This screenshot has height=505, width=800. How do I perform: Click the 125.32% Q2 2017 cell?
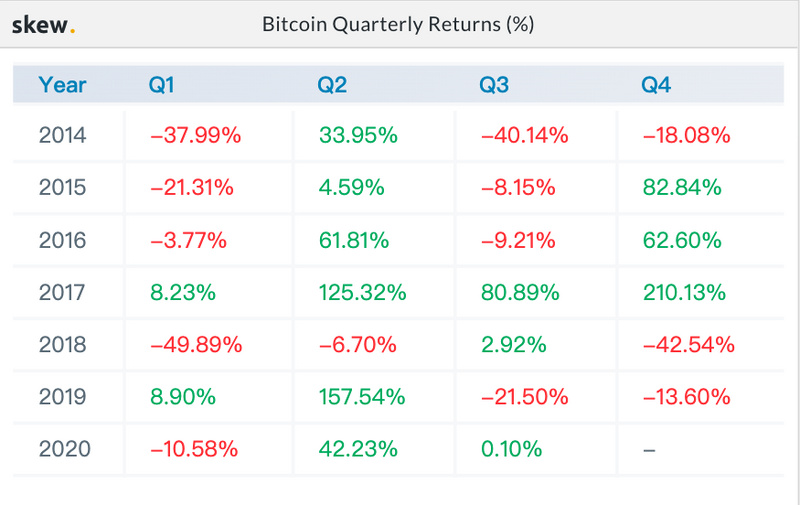pyautogui.click(x=361, y=292)
